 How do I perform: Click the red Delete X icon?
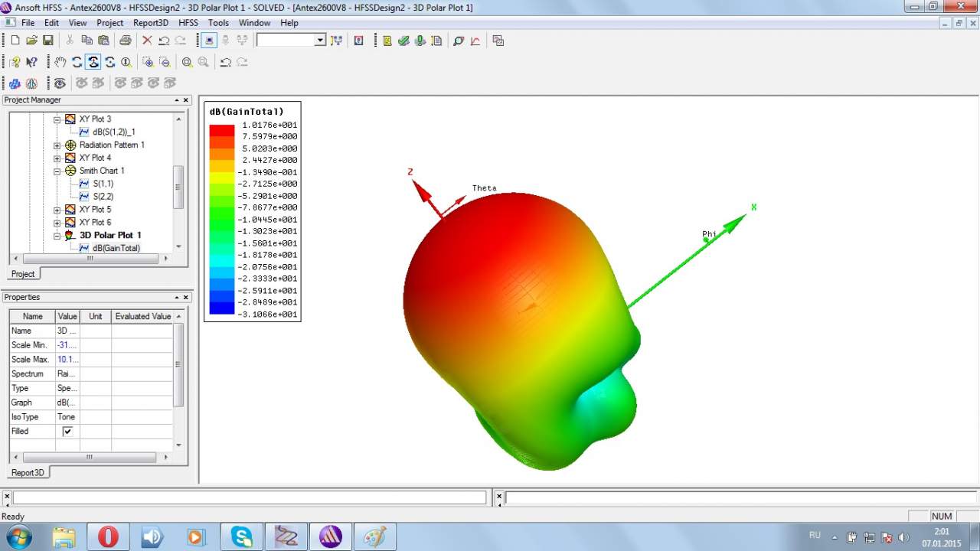[147, 41]
